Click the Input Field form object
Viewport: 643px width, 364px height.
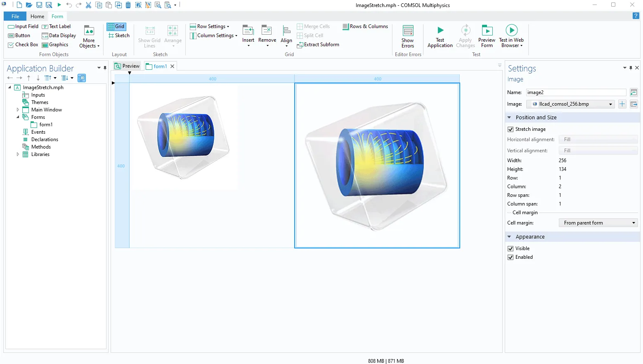coord(23,26)
